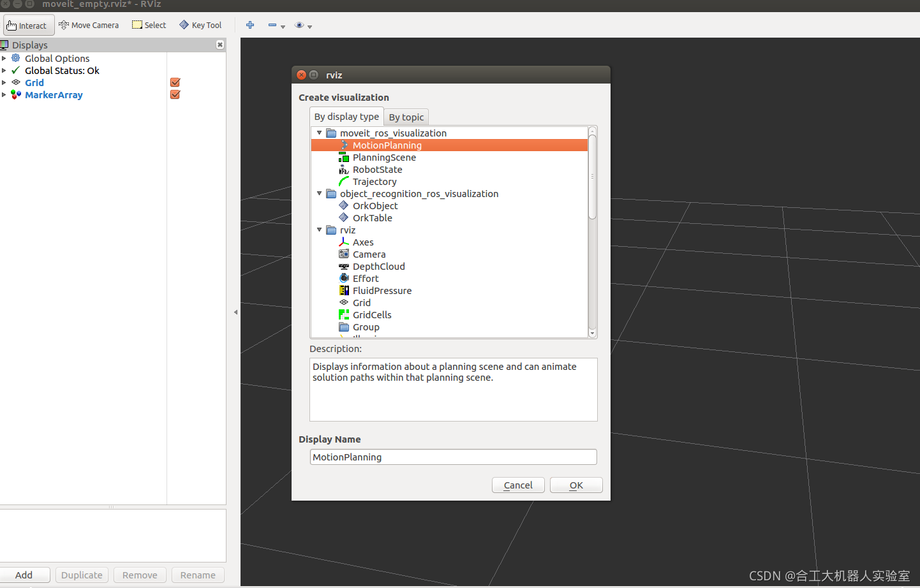Screen dimensions: 920x588
Task: Activate the Key Tool
Action: (200, 26)
